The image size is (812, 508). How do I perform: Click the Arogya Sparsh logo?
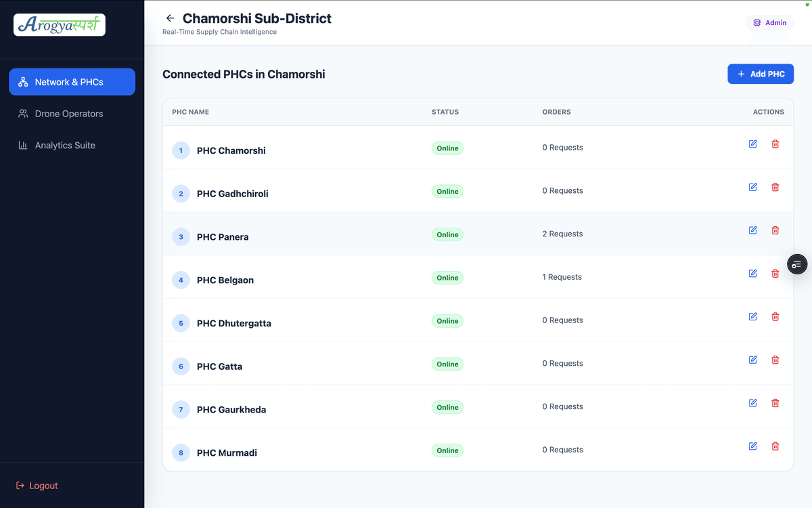click(60, 25)
